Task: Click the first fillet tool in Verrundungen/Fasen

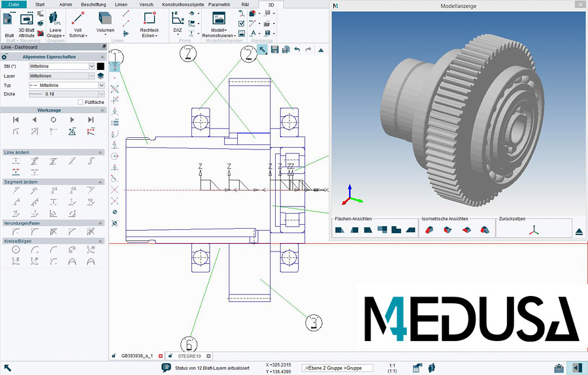Action: click(x=16, y=232)
